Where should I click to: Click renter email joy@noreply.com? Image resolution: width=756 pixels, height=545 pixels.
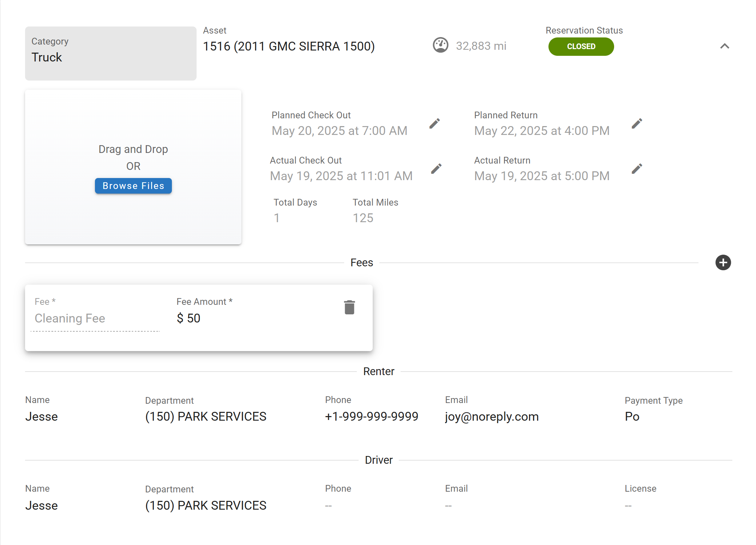[x=492, y=417]
